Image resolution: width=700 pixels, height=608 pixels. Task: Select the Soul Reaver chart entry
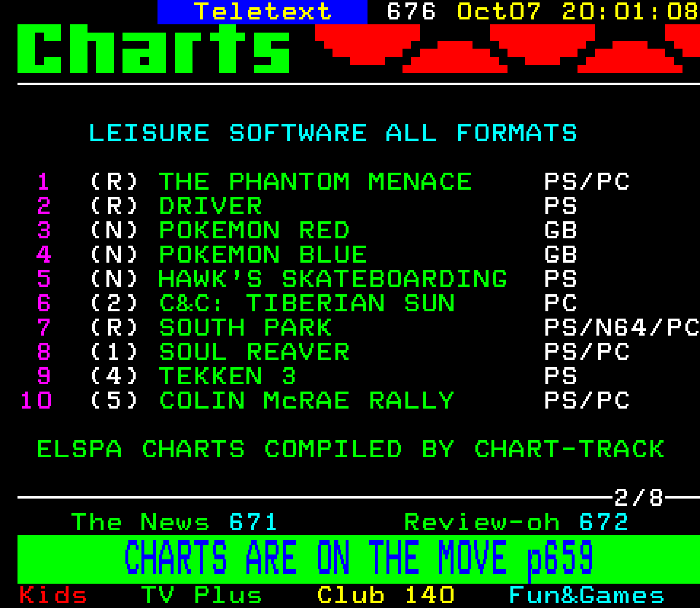click(254, 352)
